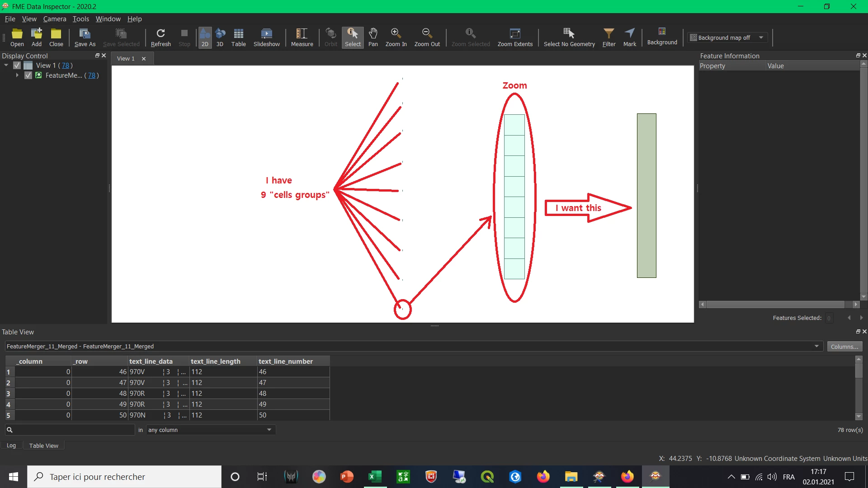Click the Zoom Extents icon

514,37
